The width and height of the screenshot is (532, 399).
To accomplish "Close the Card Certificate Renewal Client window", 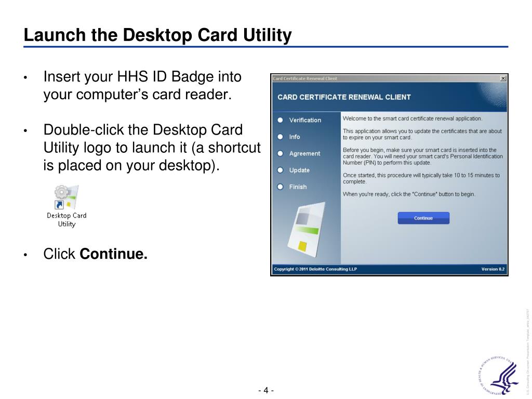I will point(503,78).
